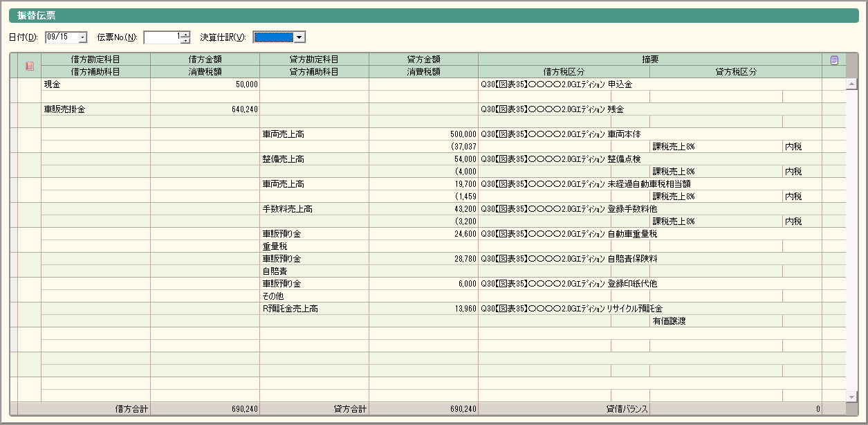868x425 pixels.
Task: Select the R預託金売上高 credit account cell
Action: (314, 309)
